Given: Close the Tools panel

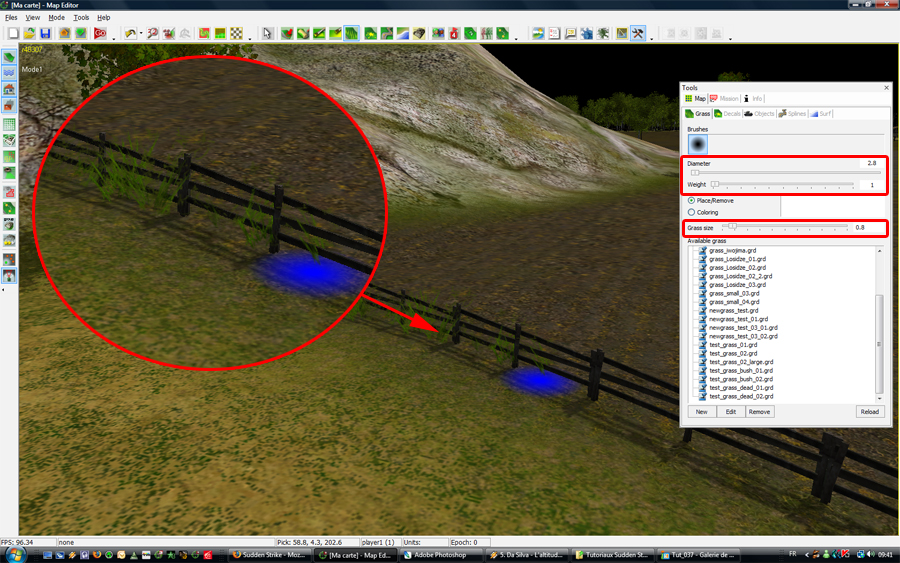Looking at the screenshot, I should coord(886,88).
